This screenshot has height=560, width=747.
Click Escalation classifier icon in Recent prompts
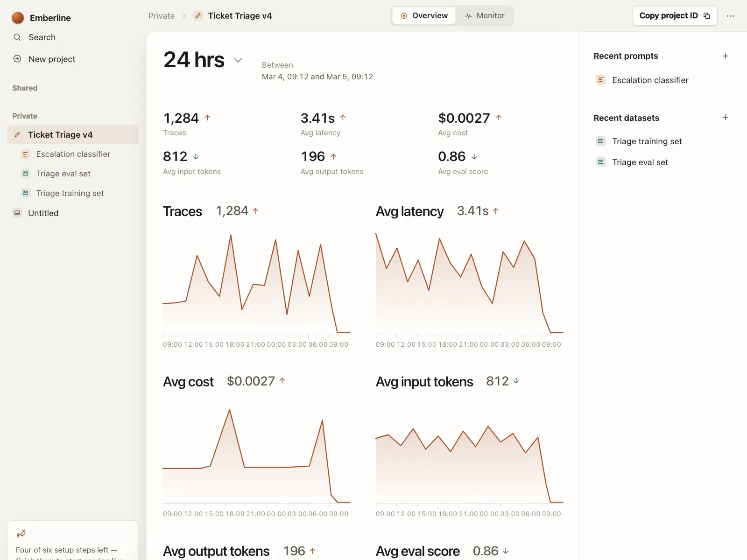click(x=601, y=80)
